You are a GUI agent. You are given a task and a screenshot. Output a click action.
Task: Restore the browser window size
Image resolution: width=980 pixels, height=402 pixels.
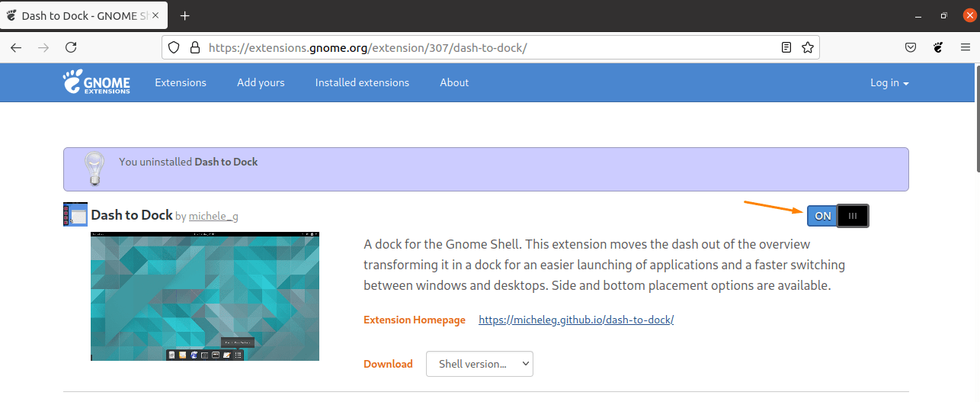(943, 16)
